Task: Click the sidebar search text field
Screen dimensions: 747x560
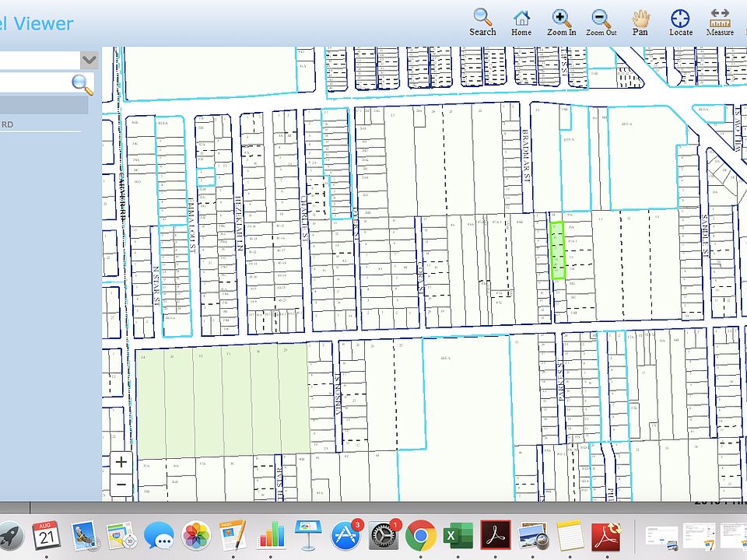Action: coord(35,84)
